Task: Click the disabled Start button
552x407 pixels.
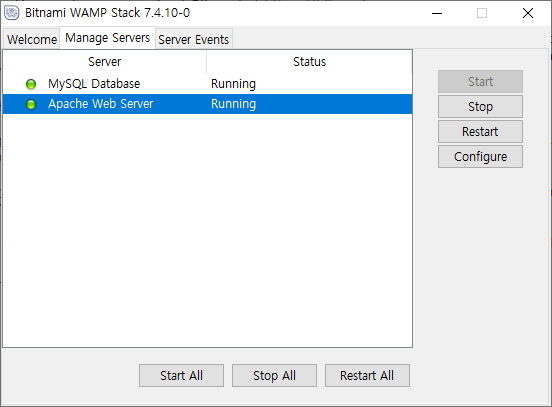Action: 480,81
